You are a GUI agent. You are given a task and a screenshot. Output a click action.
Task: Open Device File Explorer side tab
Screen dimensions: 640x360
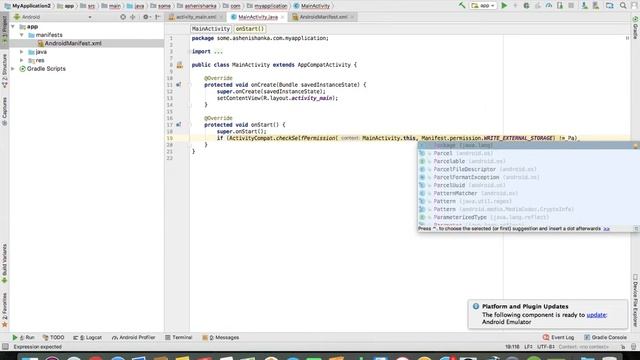(635, 300)
